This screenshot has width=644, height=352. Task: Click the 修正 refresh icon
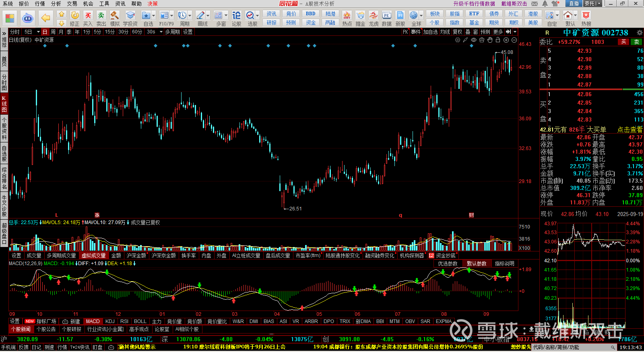click(x=75, y=15)
